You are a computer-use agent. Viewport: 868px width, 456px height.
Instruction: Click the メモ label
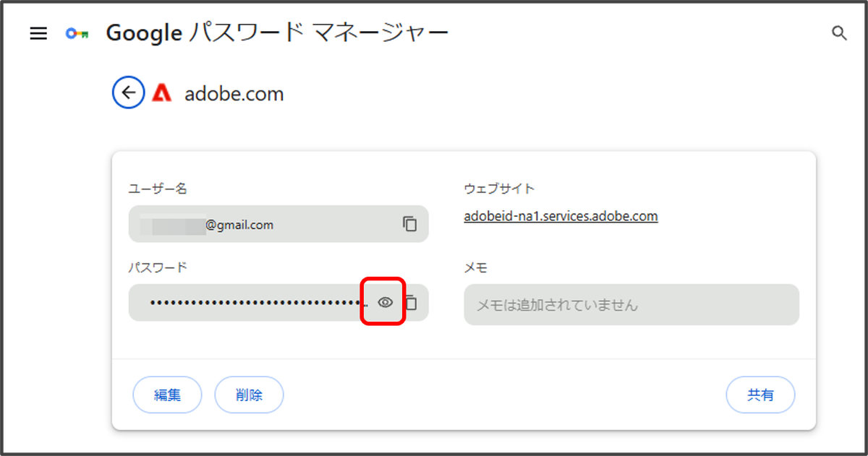pyautogui.click(x=475, y=268)
